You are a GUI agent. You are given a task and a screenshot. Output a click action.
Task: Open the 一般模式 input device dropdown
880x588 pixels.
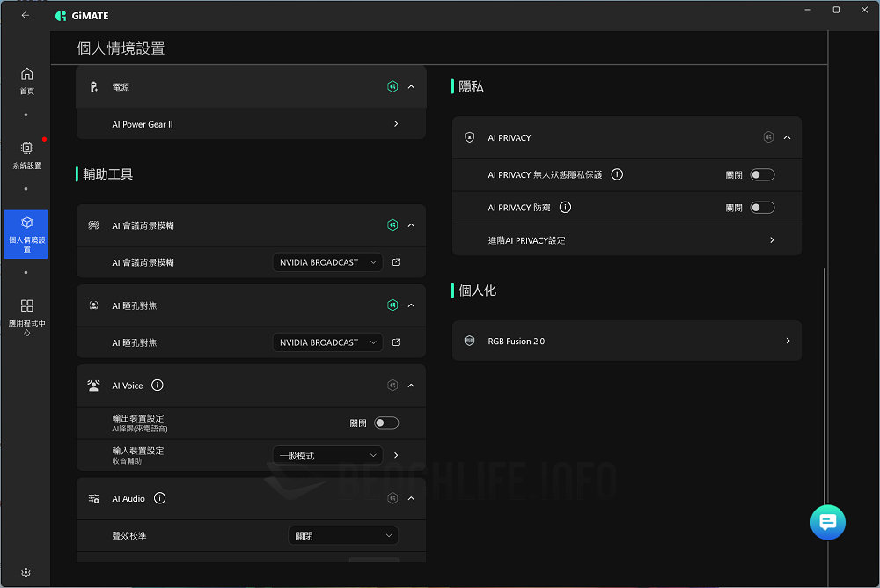pos(327,455)
